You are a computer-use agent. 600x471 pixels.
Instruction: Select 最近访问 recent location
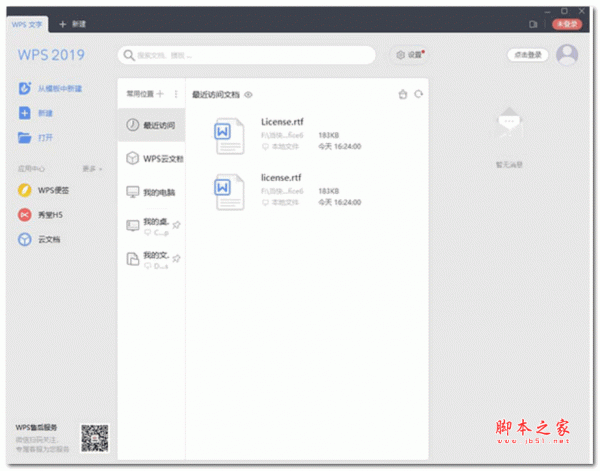tap(152, 125)
